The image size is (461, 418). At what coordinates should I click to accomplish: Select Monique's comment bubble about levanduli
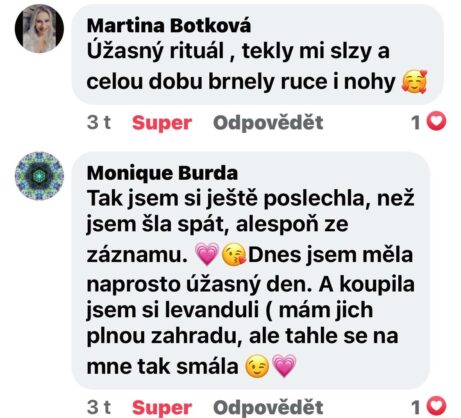pyautogui.click(x=251, y=270)
